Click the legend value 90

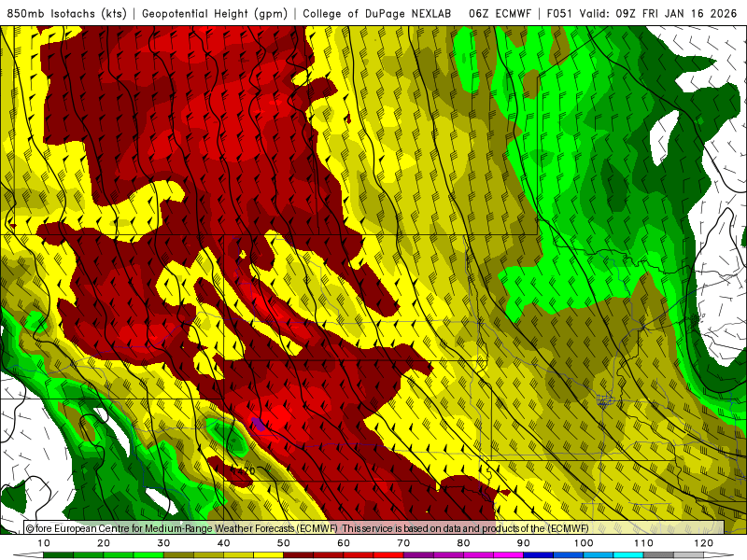(x=524, y=543)
